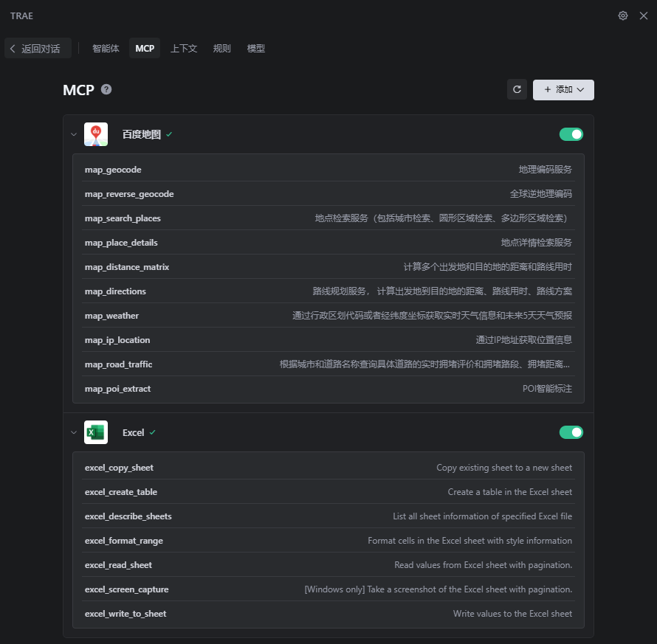Select map_distance_matrix tool
The image size is (657, 644).
click(328, 267)
